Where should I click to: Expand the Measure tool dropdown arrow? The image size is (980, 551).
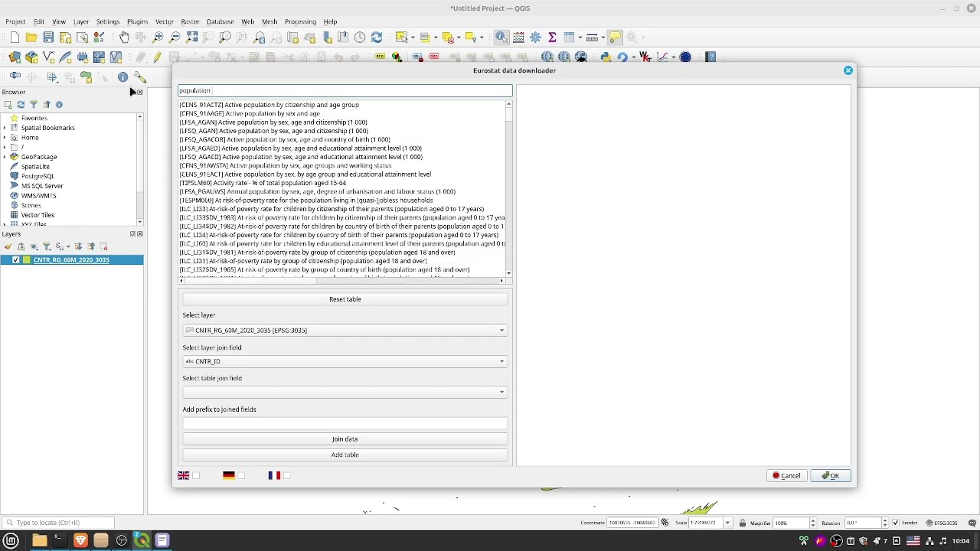coord(603,37)
